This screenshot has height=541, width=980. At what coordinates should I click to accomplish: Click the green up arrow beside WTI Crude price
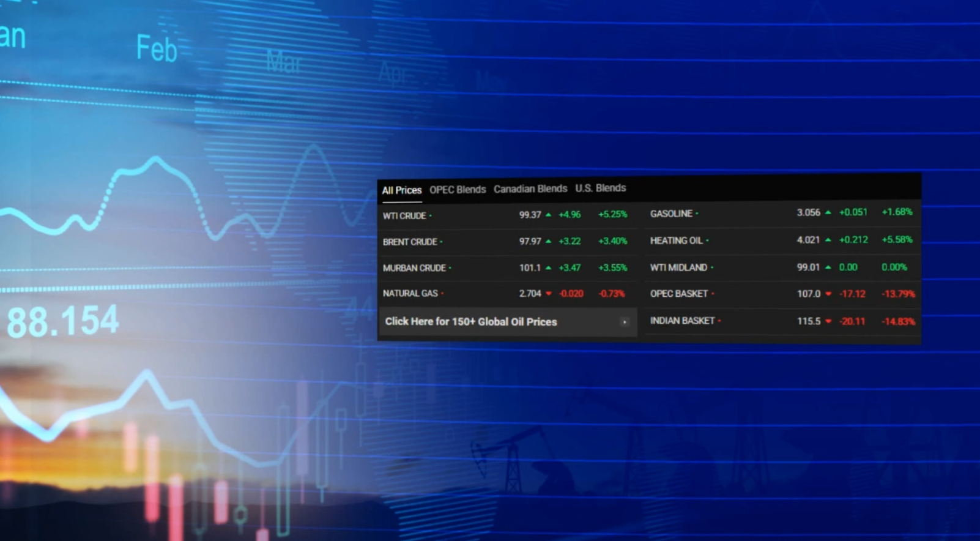[x=548, y=215]
